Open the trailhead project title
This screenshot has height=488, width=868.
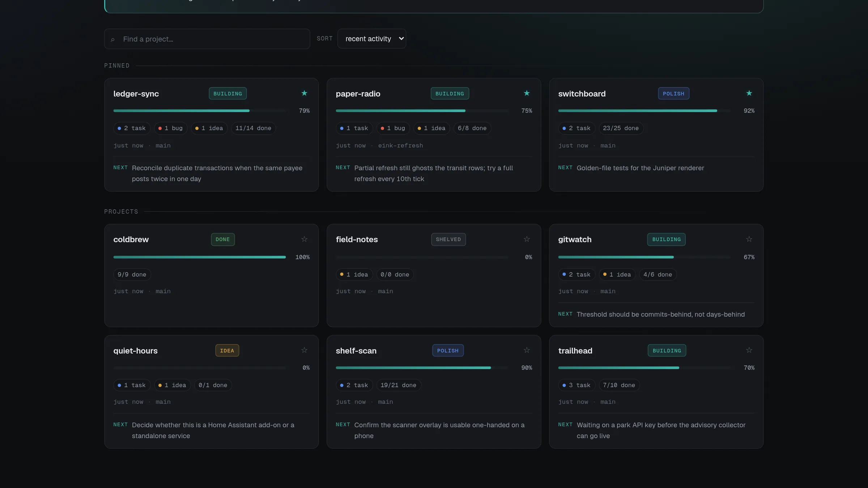575,351
